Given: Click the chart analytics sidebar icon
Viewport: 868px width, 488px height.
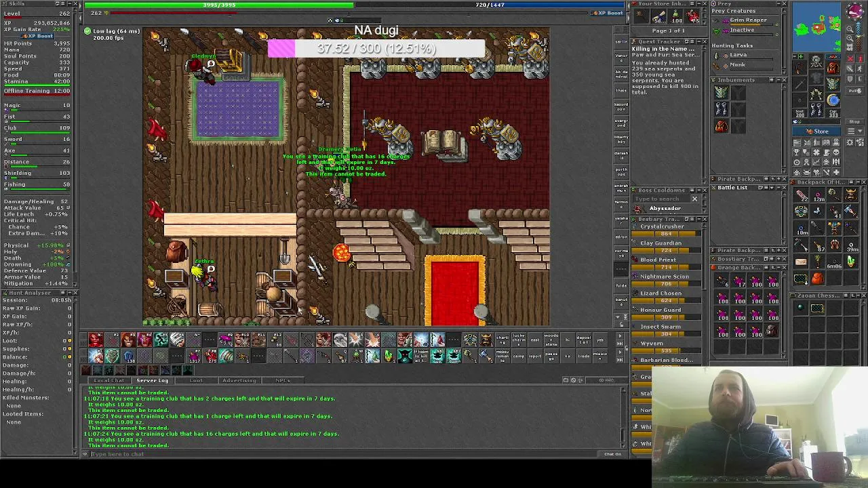Looking at the screenshot, I should point(816,161).
